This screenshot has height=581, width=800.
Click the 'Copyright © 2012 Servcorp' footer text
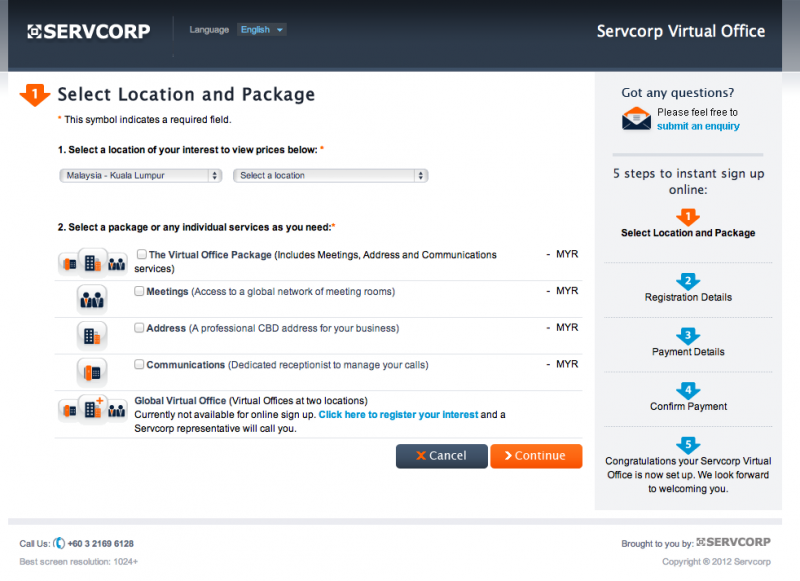[x=716, y=562]
